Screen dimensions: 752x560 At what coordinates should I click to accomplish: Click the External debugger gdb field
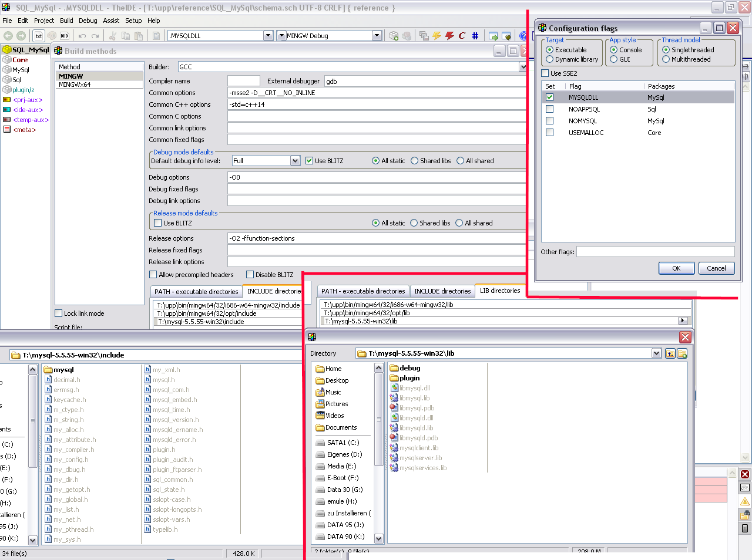pos(426,81)
